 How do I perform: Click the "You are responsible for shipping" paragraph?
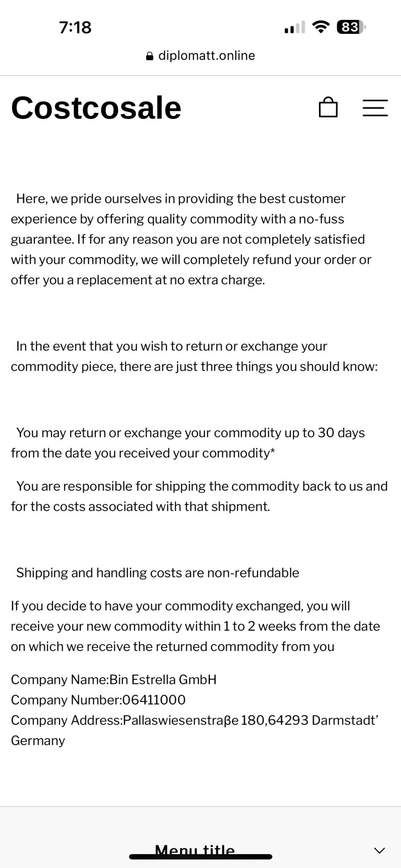pyautogui.click(x=199, y=496)
